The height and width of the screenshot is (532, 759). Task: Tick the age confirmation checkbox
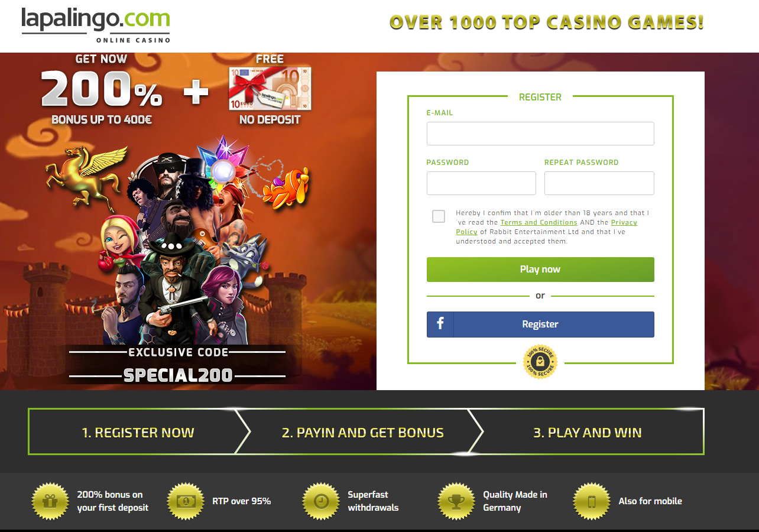(x=439, y=216)
